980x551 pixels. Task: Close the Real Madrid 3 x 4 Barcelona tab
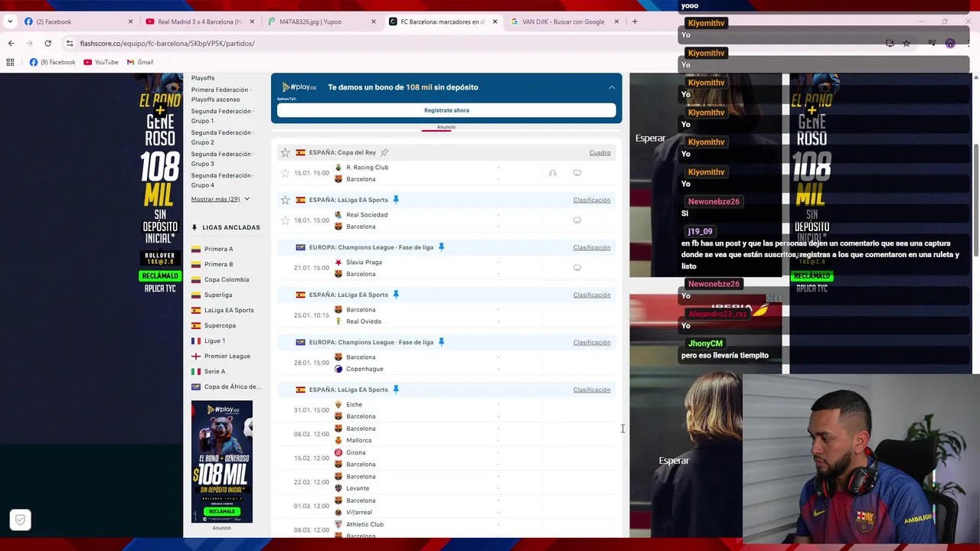tap(252, 21)
